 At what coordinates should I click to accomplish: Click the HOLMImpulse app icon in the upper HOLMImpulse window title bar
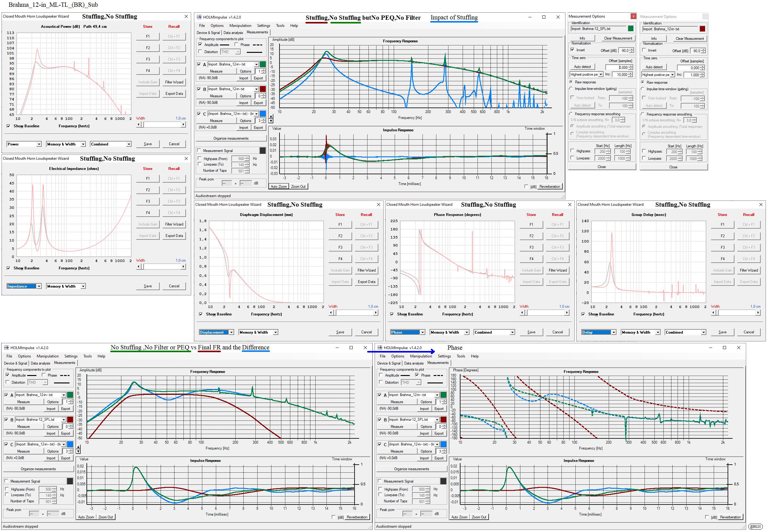199,17
